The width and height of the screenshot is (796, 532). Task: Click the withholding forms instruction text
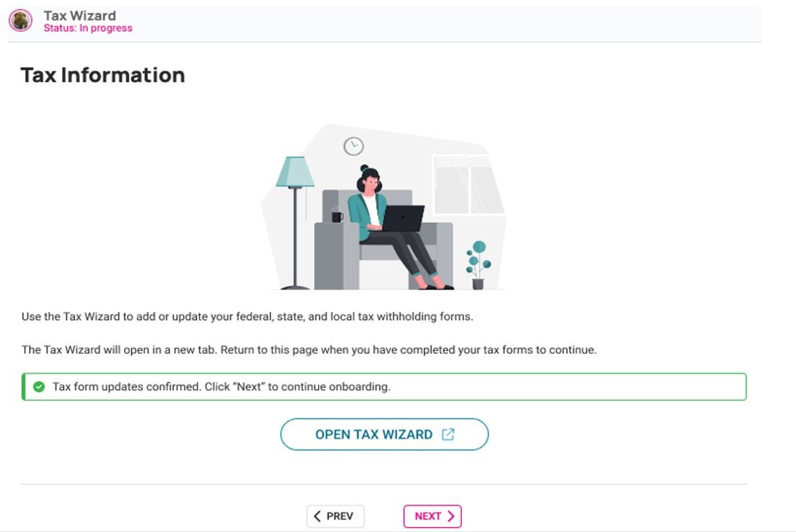click(248, 317)
